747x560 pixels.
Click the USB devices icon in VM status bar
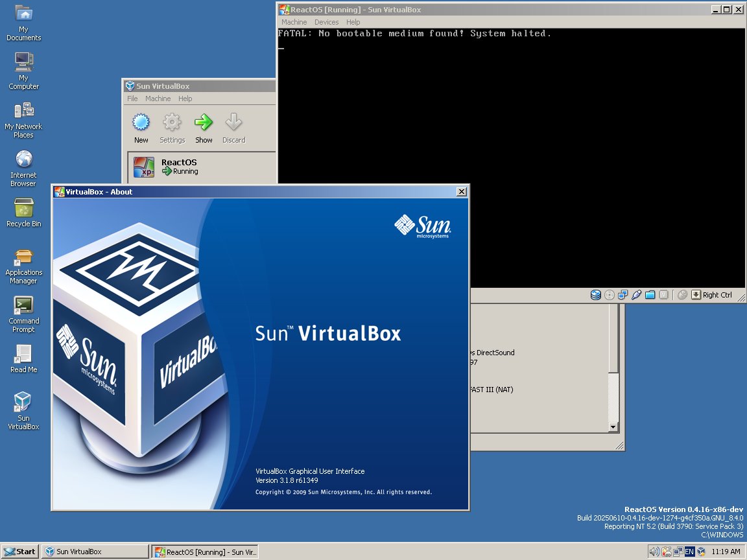[x=637, y=295]
